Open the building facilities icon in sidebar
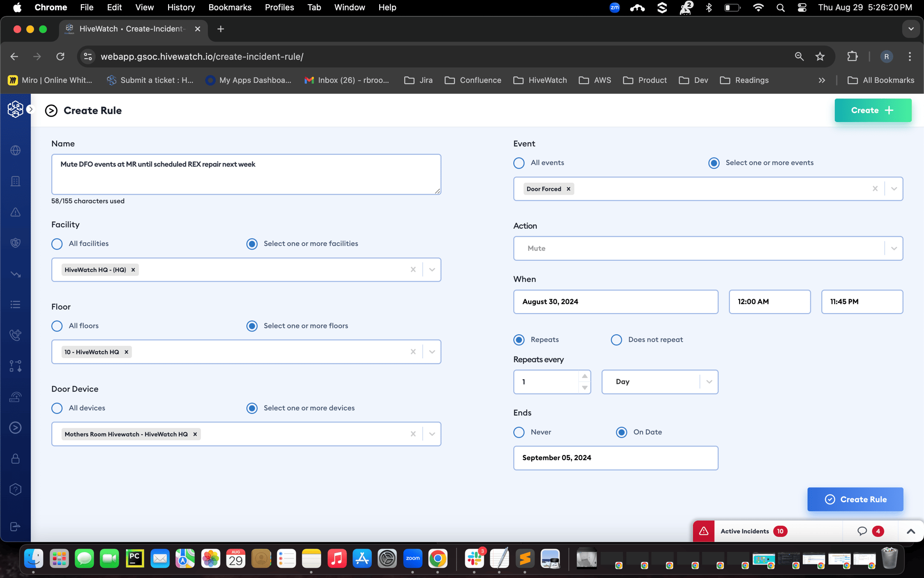924x578 pixels. (15, 181)
